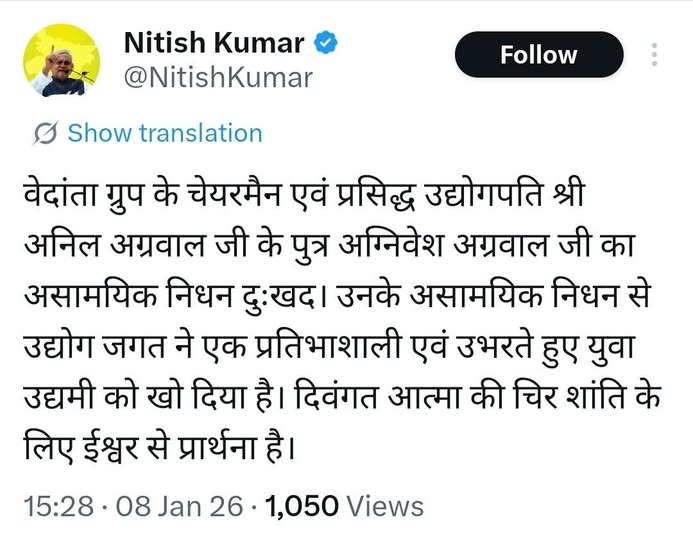Click the Views label

386,507
